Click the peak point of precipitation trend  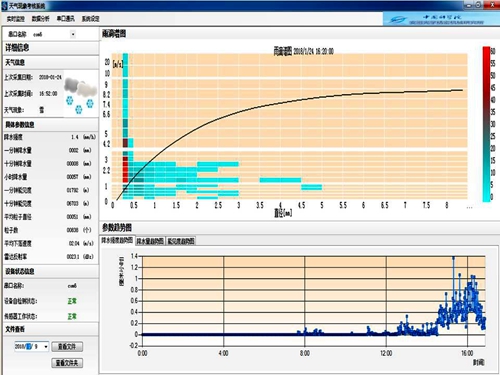[453, 258]
